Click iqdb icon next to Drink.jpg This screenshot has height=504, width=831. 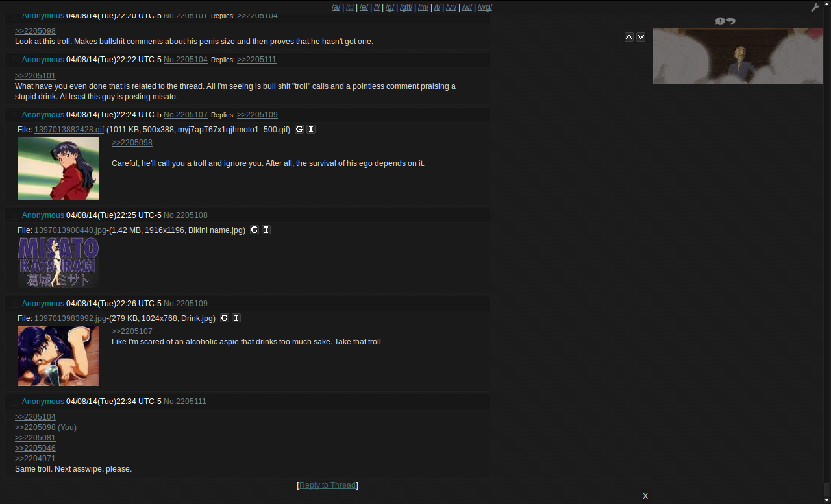tap(236, 318)
